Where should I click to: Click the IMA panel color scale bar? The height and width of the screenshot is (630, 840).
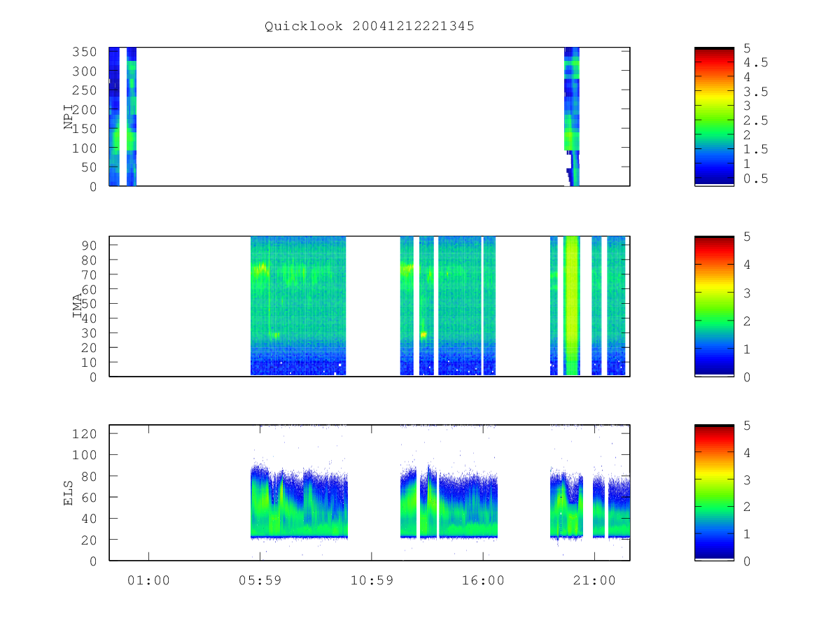coord(714,306)
